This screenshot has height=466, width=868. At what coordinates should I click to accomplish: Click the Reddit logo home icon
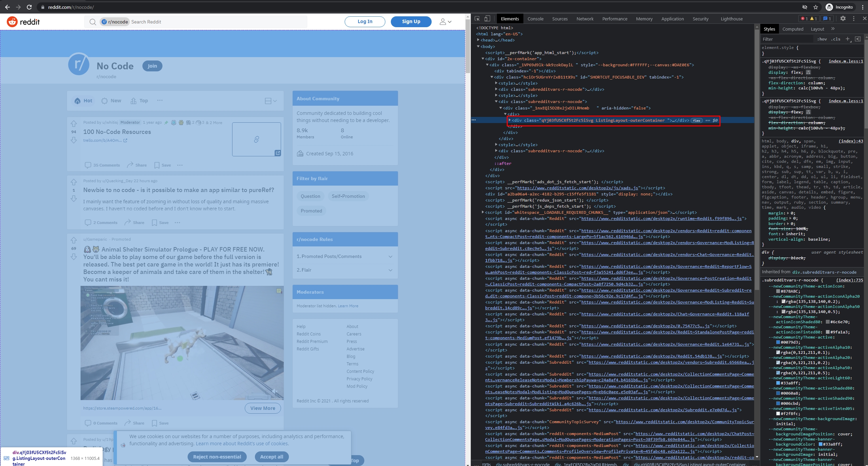(12, 22)
